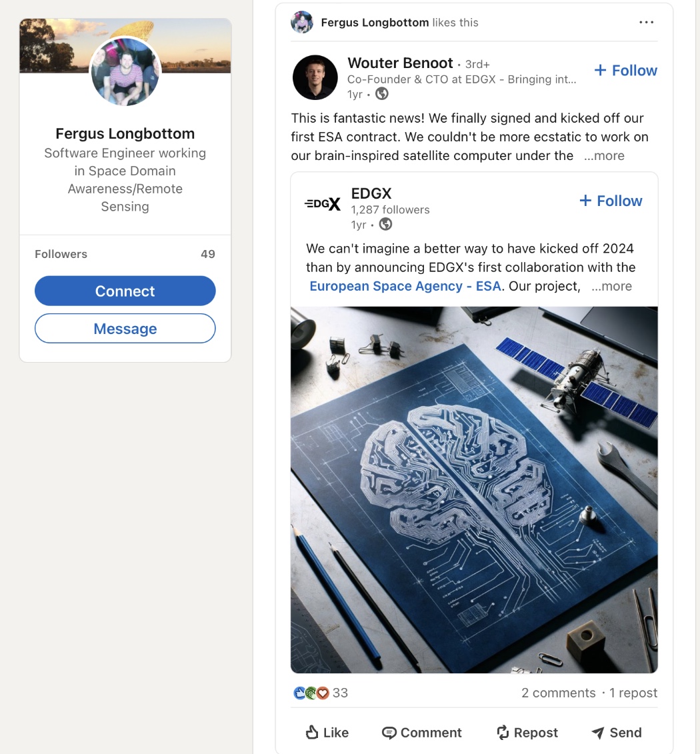700x754 pixels.
Task: Open the EDGX company logo
Action: coord(323,204)
